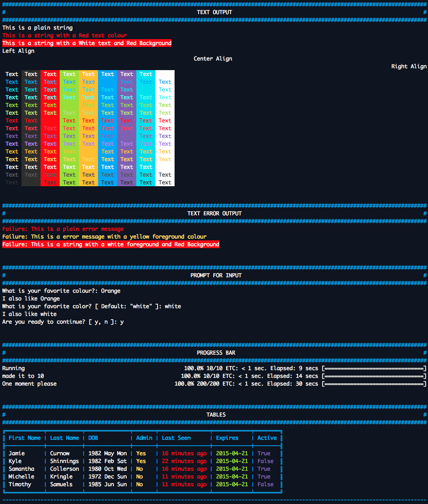Viewport: 428px width, 504px height.
Task: Pick the top-row Text cell with red background
Action: [x=50, y=74]
